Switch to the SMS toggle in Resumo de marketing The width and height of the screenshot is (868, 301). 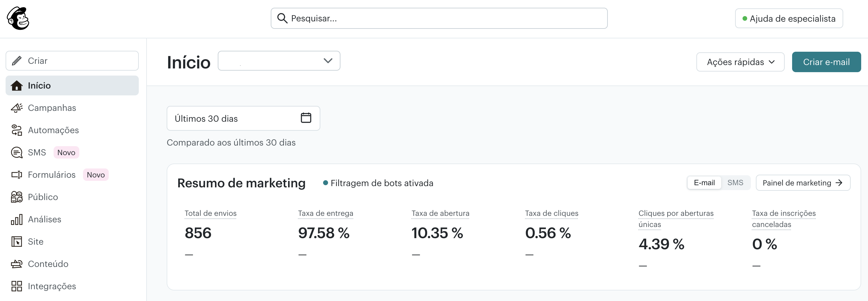[736, 182]
